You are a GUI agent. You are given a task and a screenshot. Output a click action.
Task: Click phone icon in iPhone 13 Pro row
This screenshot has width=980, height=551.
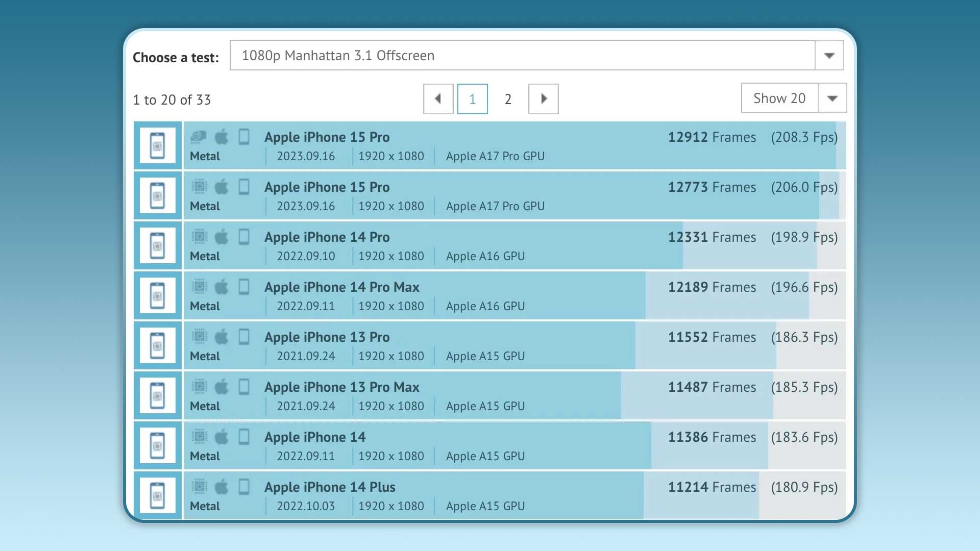(x=244, y=336)
